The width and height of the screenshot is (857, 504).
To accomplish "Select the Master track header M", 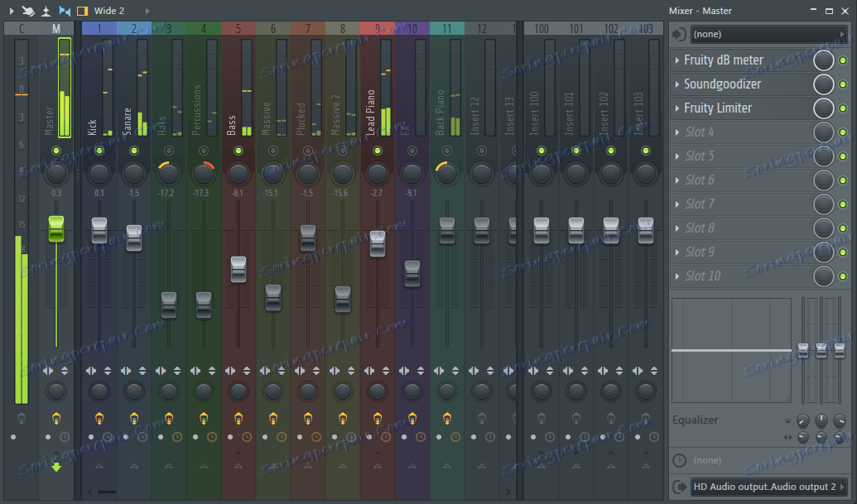I will pyautogui.click(x=56, y=29).
